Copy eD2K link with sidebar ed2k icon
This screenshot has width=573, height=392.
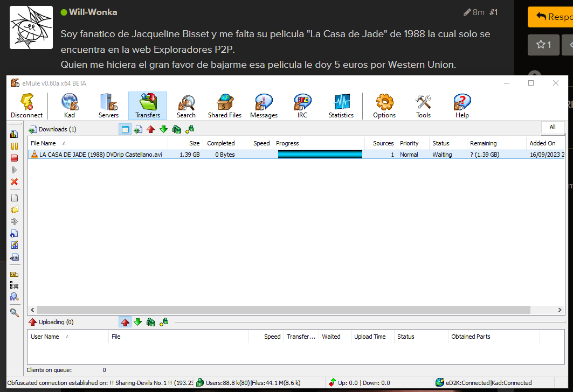[x=14, y=257]
